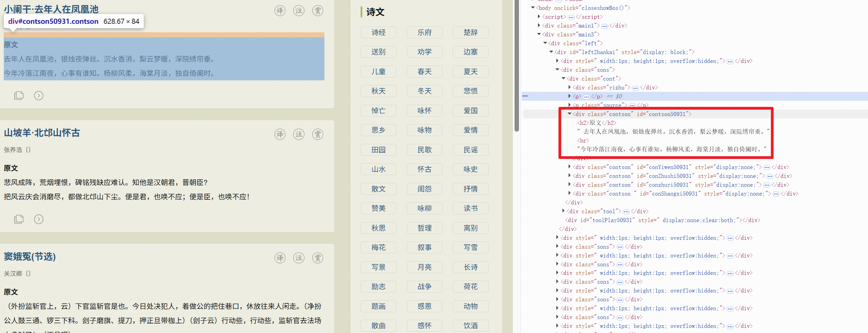
Task: Select the div id toolPlay50931 element row
Action: point(662,220)
